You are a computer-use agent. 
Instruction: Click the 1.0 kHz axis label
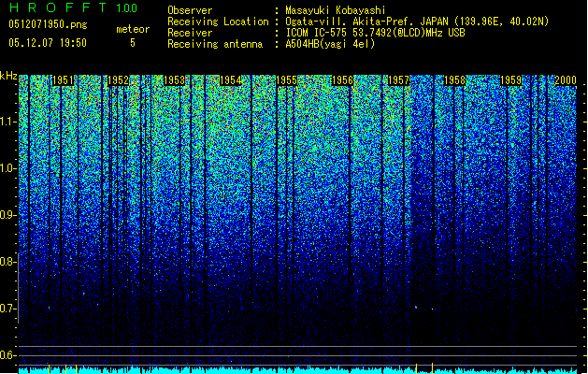8,169
